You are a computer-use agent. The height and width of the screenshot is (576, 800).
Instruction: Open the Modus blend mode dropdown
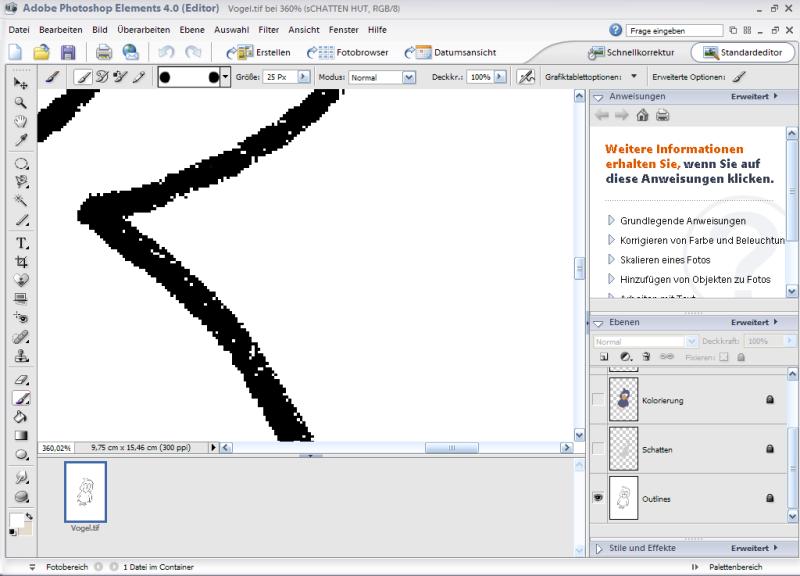coord(378,77)
